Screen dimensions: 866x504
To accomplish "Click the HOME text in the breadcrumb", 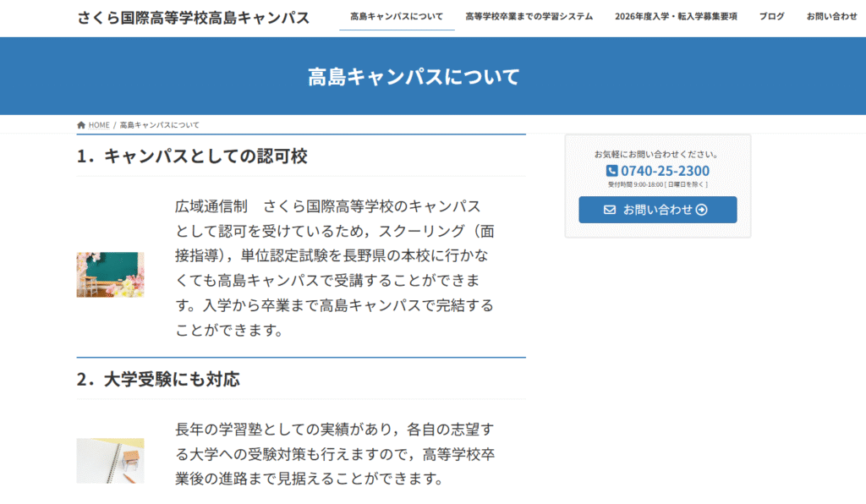I will click(99, 125).
